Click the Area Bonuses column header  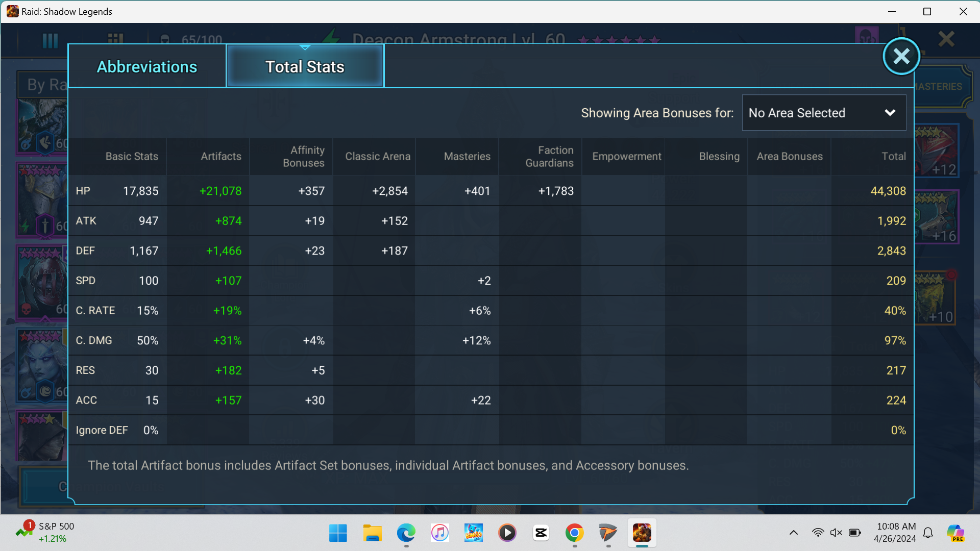[x=790, y=157]
